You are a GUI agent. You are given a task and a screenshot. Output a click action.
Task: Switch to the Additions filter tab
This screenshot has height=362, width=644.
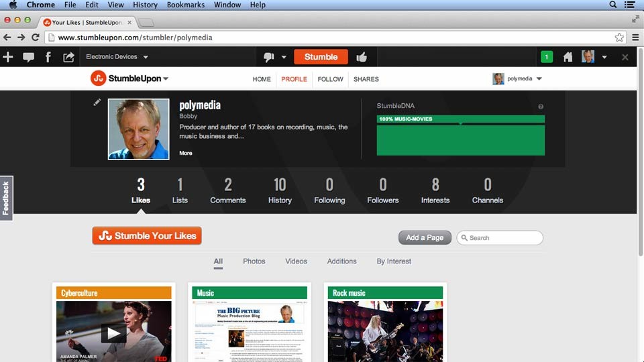coord(341,261)
